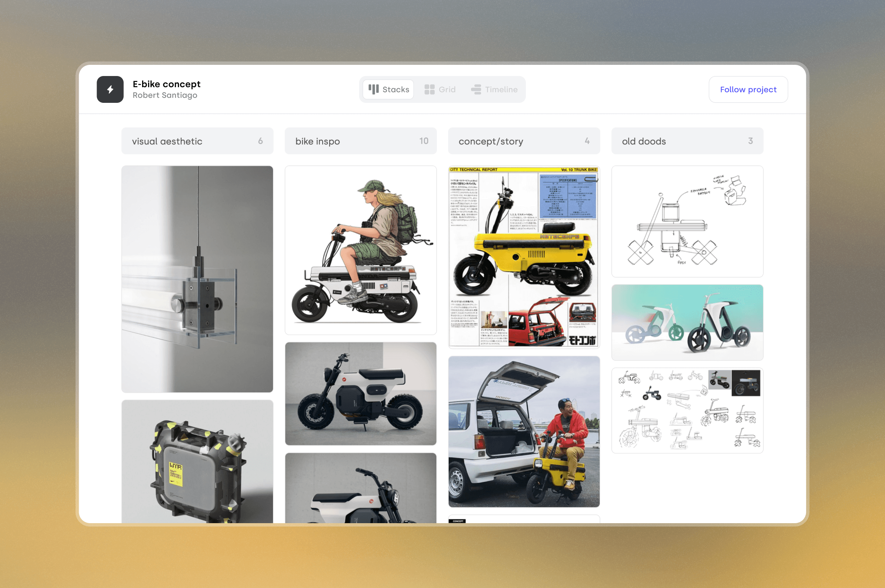
Task: Open the E-bike concept project title
Action: 167,84
